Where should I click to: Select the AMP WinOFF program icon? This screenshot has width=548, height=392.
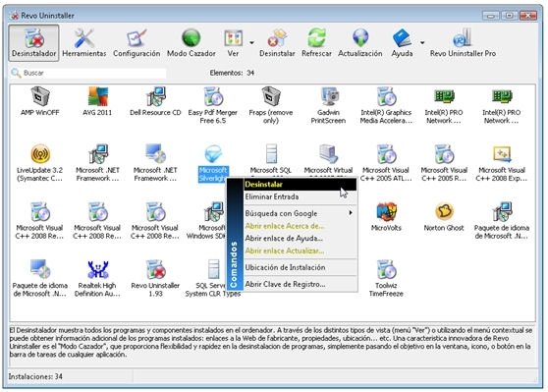click(x=40, y=102)
